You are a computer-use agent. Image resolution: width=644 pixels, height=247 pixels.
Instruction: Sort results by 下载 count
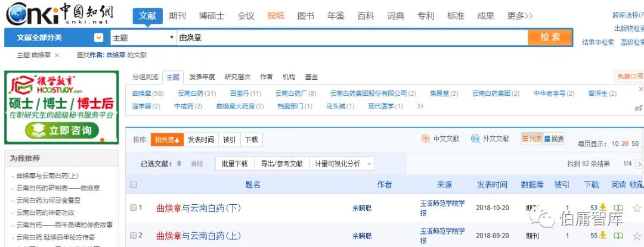coord(252,140)
